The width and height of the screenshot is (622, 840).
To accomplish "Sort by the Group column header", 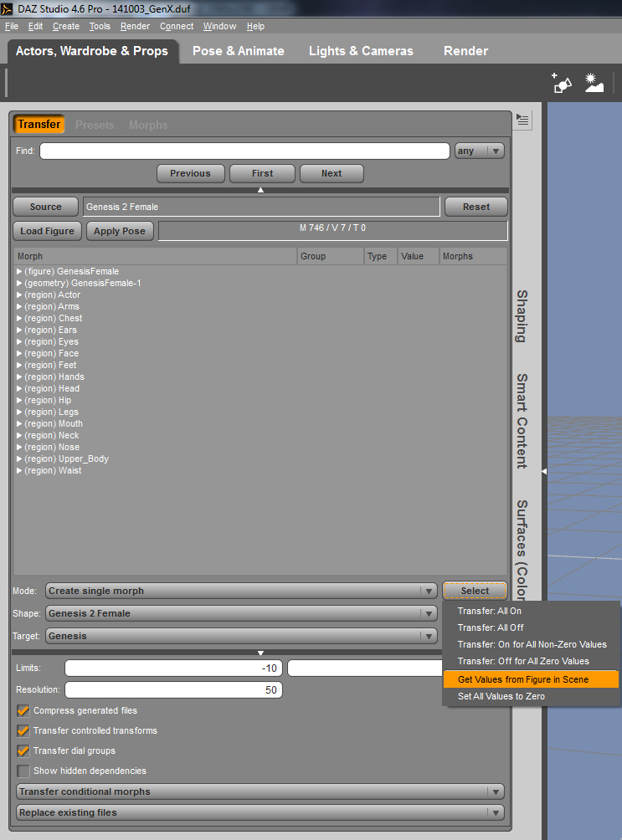I will (x=331, y=257).
